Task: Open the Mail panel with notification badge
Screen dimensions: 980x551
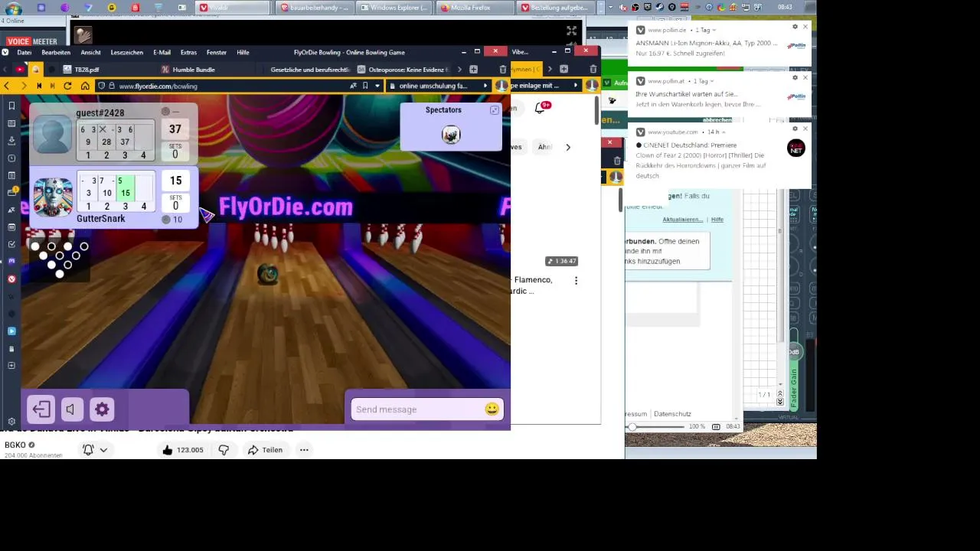Action: click(x=11, y=192)
